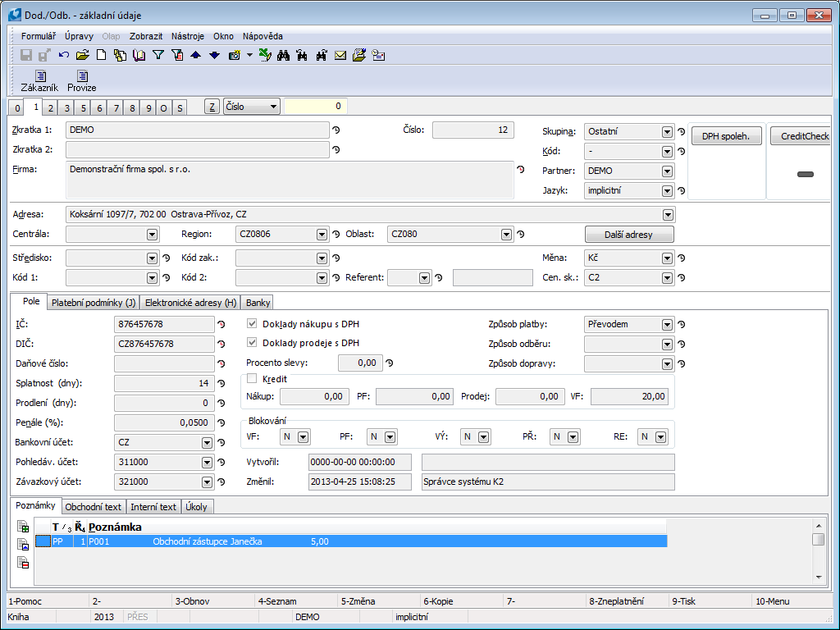840x630 pixels.
Task: Expand the Měna currency dropdown
Action: pyautogui.click(x=667, y=258)
